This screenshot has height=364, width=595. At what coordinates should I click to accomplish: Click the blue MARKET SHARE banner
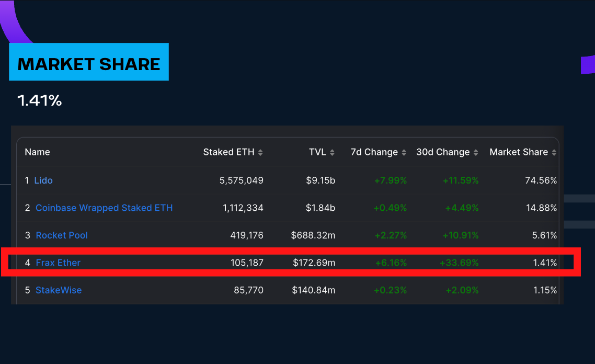click(x=89, y=62)
